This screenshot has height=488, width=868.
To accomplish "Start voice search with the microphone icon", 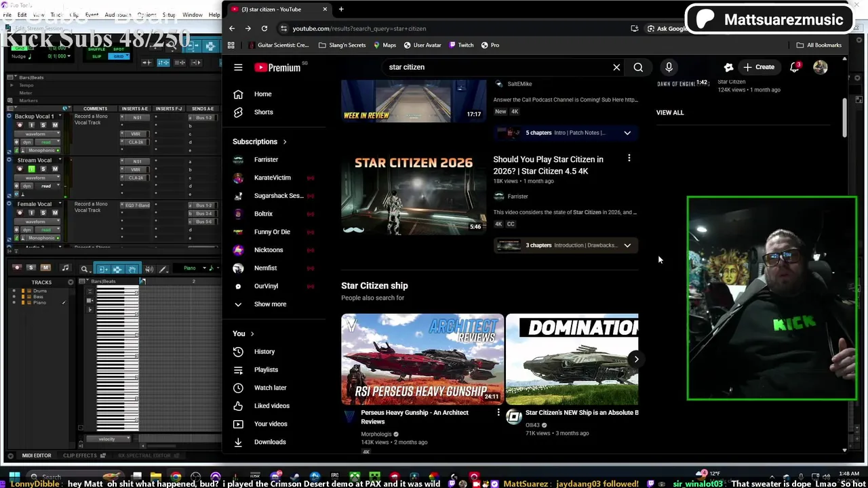I will click(669, 67).
